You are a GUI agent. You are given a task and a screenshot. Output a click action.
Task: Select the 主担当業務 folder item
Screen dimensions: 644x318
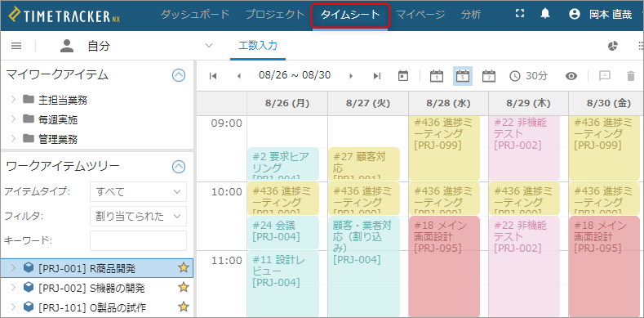coord(62,100)
